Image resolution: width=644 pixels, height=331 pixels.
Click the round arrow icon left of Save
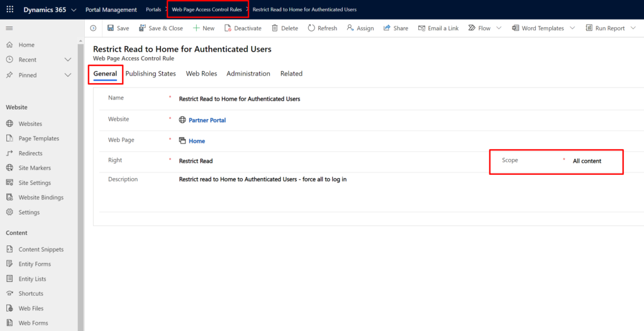click(x=93, y=28)
